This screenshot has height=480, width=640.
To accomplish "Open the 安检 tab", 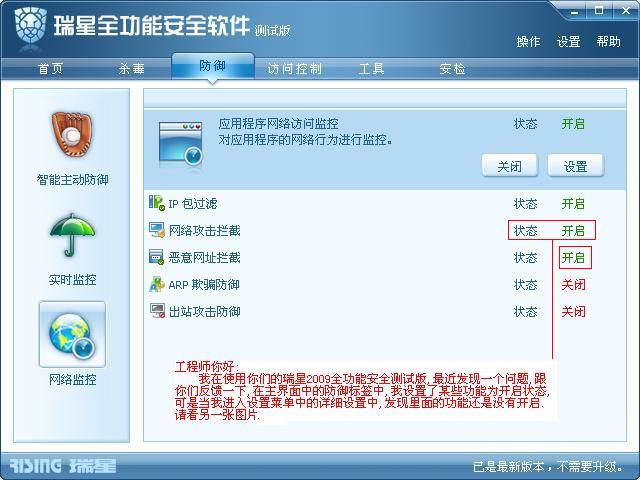I will tap(452, 68).
